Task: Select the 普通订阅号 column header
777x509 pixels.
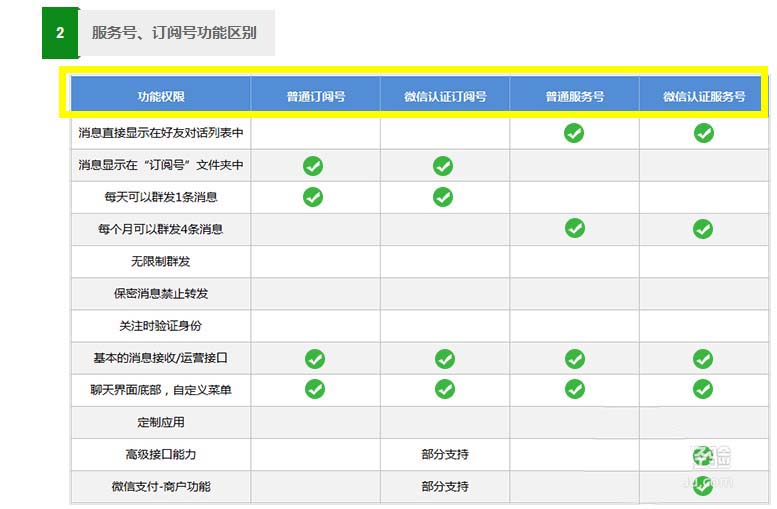Action: pos(316,96)
